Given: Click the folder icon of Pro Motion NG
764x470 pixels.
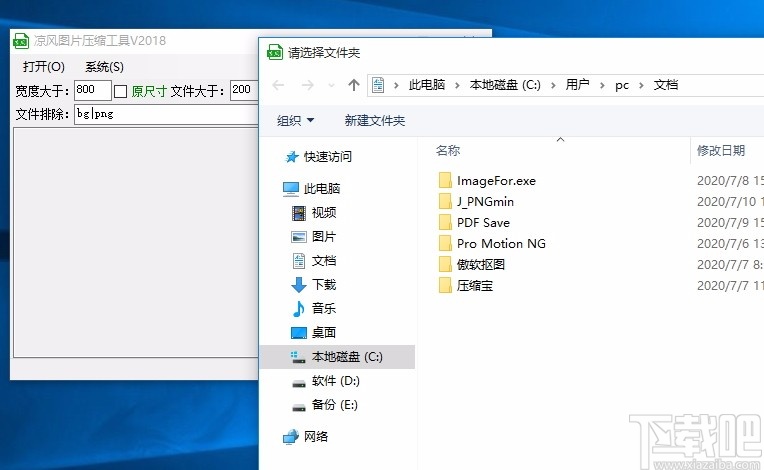Looking at the screenshot, I should [x=445, y=244].
